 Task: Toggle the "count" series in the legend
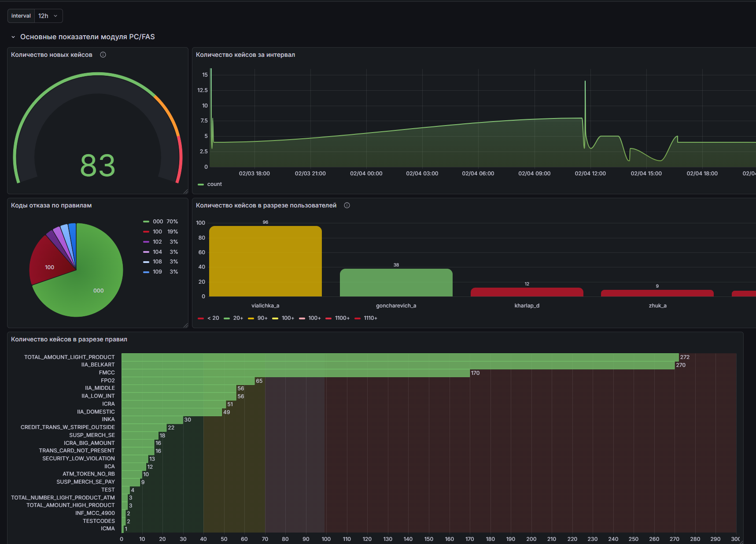click(x=214, y=184)
